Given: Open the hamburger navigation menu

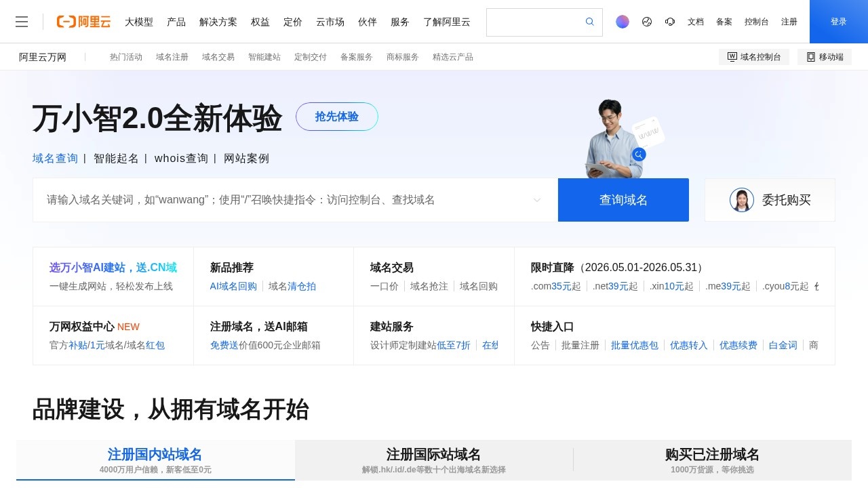Looking at the screenshot, I should [x=22, y=22].
